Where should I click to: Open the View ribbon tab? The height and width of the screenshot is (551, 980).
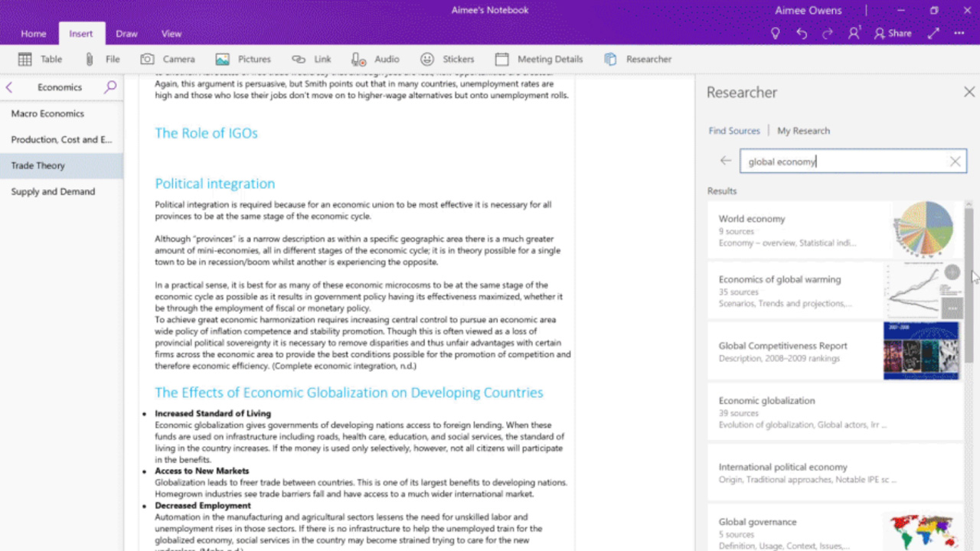[171, 34]
